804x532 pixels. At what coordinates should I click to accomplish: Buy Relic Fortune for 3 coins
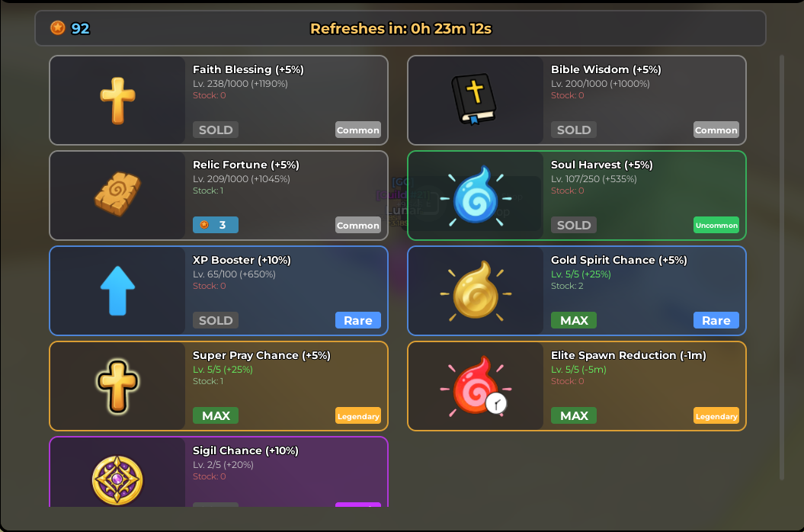pyautogui.click(x=216, y=225)
